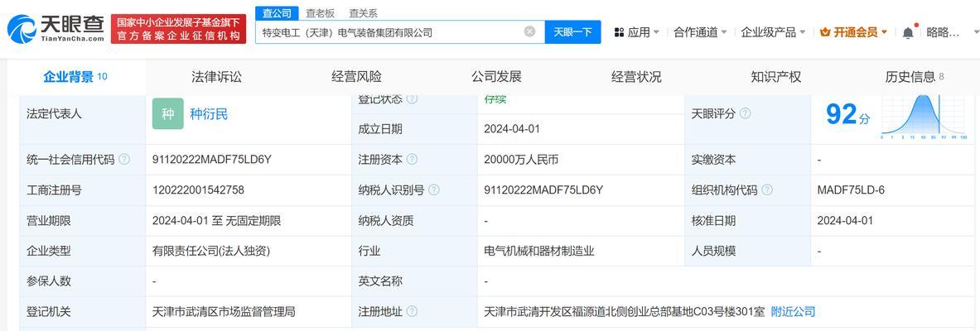Switch to the 经营状况 tab
Viewport: 980px width, 331px height.
pyautogui.click(x=636, y=77)
